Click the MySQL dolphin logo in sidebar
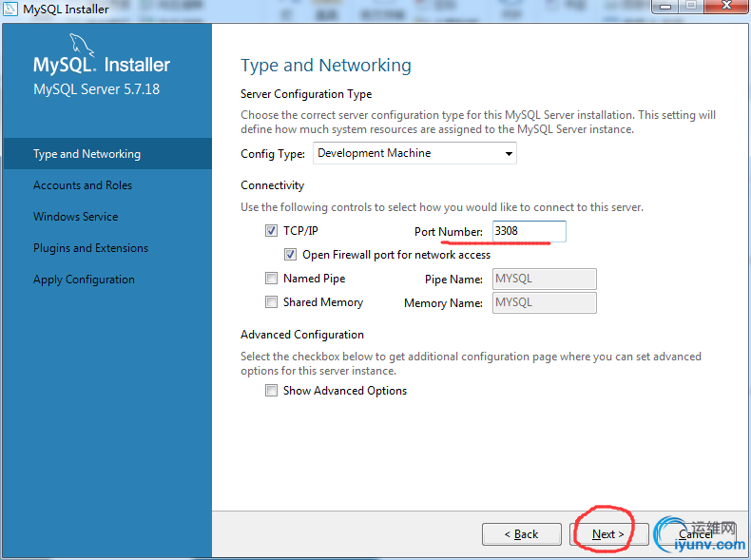The image size is (751, 560). 82,46
